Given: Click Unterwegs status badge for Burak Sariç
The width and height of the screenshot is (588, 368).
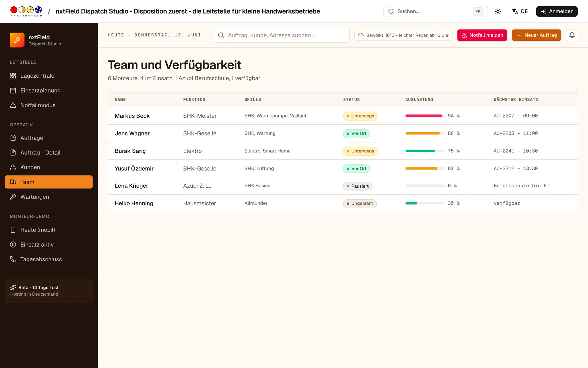Looking at the screenshot, I should [x=360, y=151].
